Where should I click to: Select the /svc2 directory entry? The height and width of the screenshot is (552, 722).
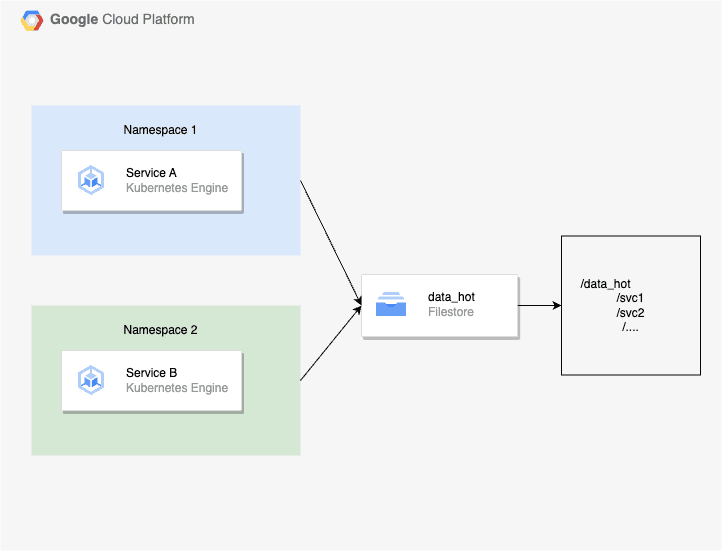(x=630, y=313)
